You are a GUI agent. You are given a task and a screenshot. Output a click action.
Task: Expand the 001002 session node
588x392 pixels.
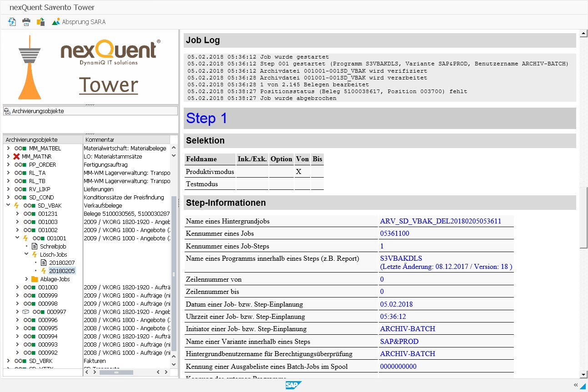(x=17, y=230)
